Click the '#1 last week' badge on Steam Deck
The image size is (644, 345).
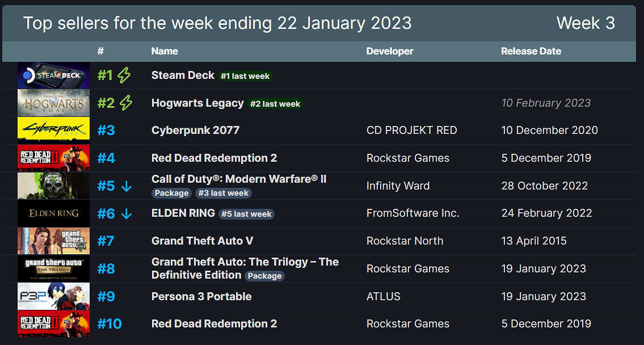click(245, 75)
